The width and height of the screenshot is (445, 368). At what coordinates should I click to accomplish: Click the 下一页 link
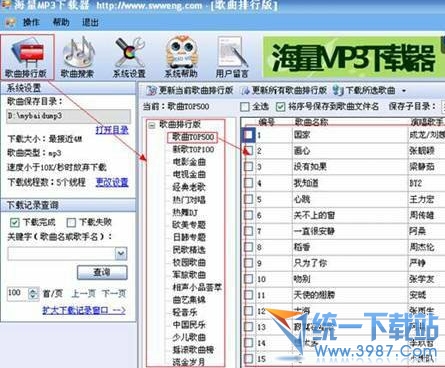click(114, 294)
